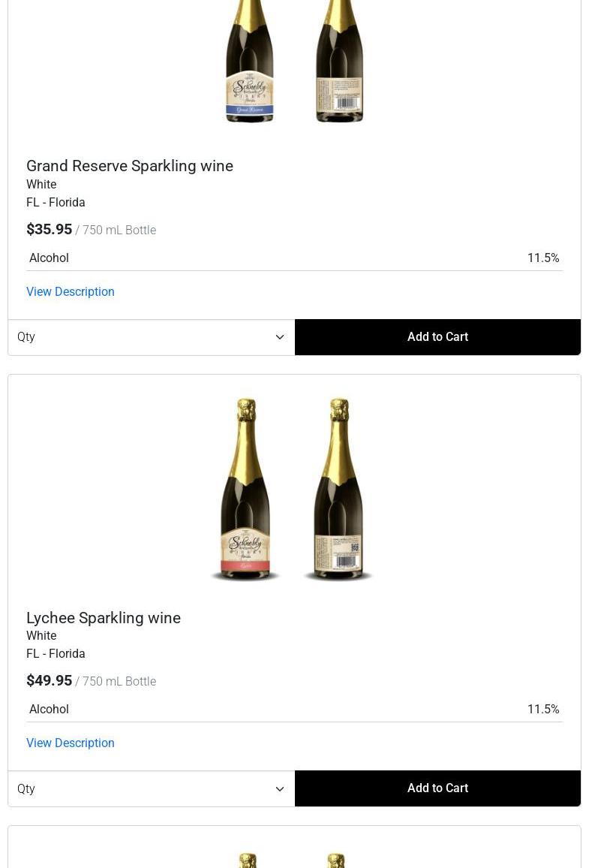Expand Qty dropdown for Lychee wine
The height and width of the screenshot is (868, 589).
pyautogui.click(x=151, y=788)
